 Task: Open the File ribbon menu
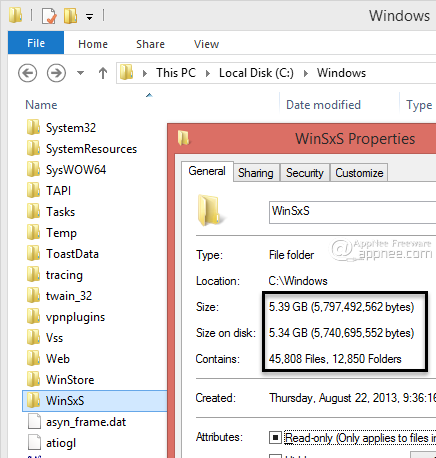pos(36,43)
